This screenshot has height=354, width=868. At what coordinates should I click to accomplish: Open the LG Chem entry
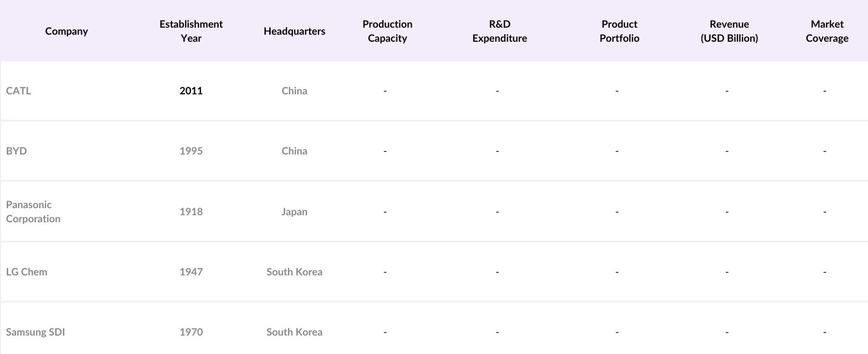pos(27,272)
